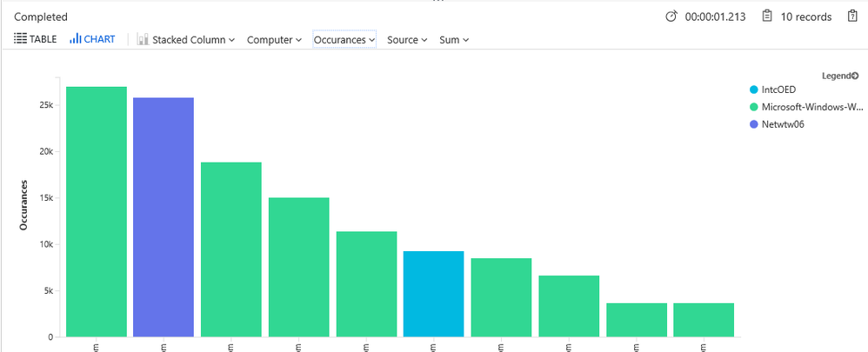The image size is (868, 352).
Task: Click the Stacked Column chart type icon
Action: (143, 39)
